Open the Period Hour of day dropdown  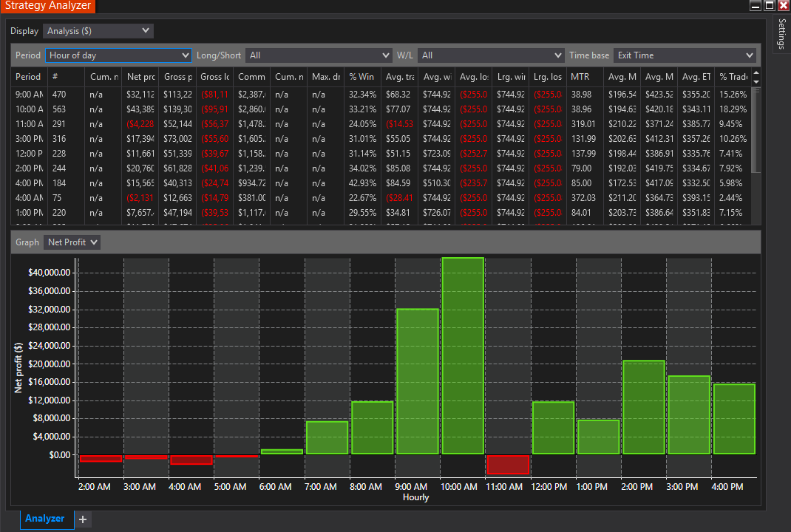pos(118,55)
